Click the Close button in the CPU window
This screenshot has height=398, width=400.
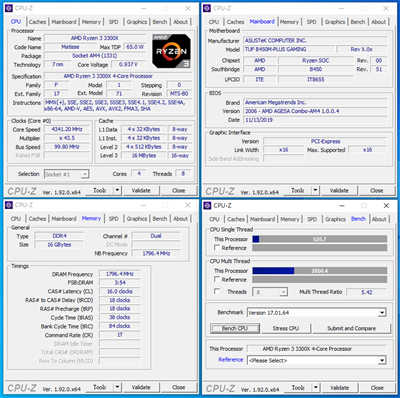(179, 190)
